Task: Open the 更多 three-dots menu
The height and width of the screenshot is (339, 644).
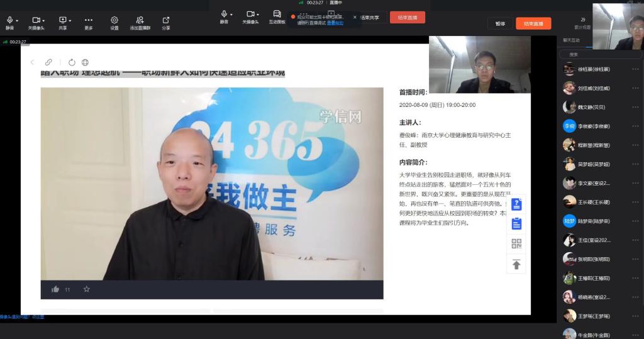Action: [x=89, y=21]
